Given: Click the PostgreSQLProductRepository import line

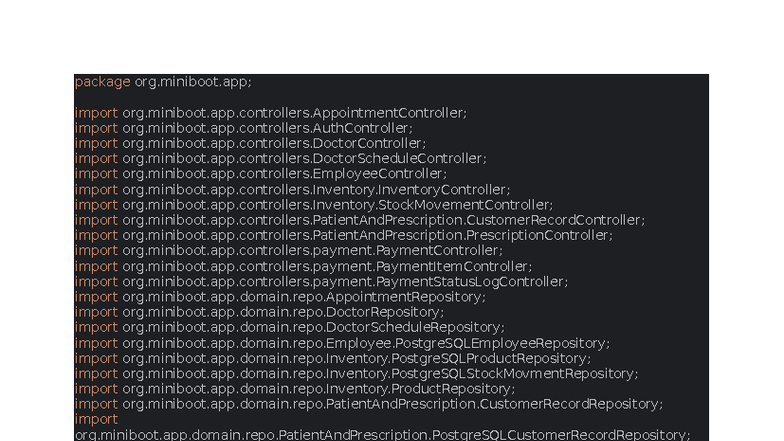Looking at the screenshot, I should [332, 358].
